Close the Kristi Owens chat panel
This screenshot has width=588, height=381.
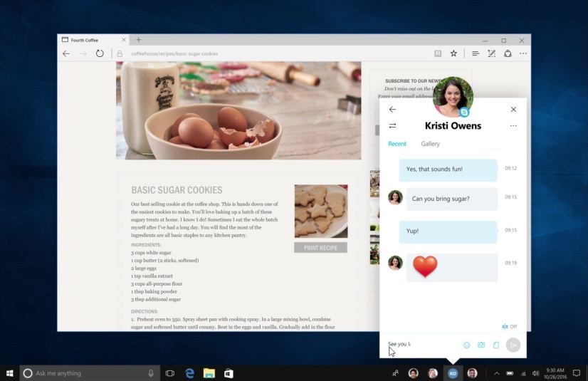513,109
